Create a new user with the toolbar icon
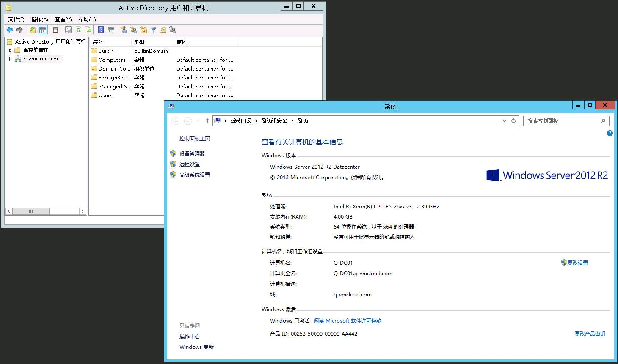Image resolution: width=618 pixels, height=364 pixels. click(x=124, y=30)
